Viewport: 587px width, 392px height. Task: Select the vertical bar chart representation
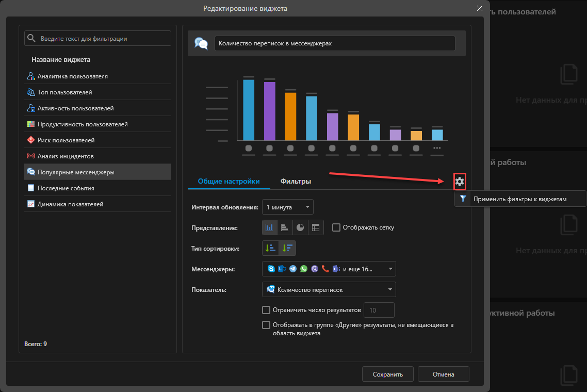coord(270,227)
